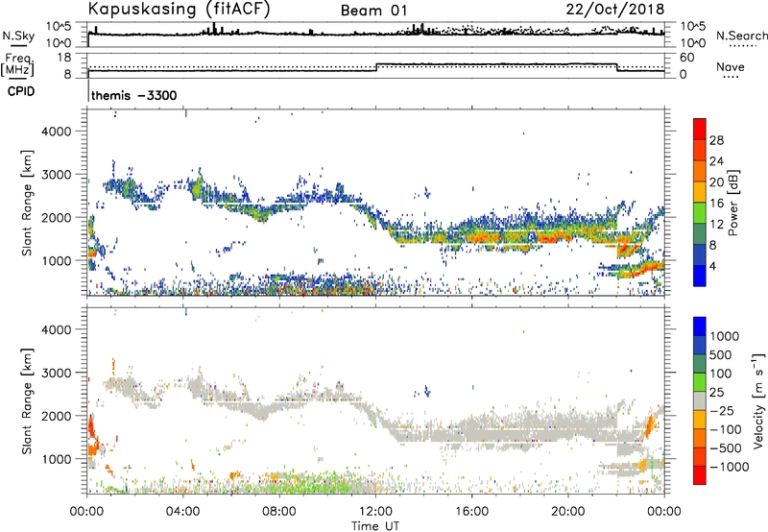The image size is (768, 532).
Task: Click the '-1000' tick on Velocity colorbar
Action: tap(729, 467)
